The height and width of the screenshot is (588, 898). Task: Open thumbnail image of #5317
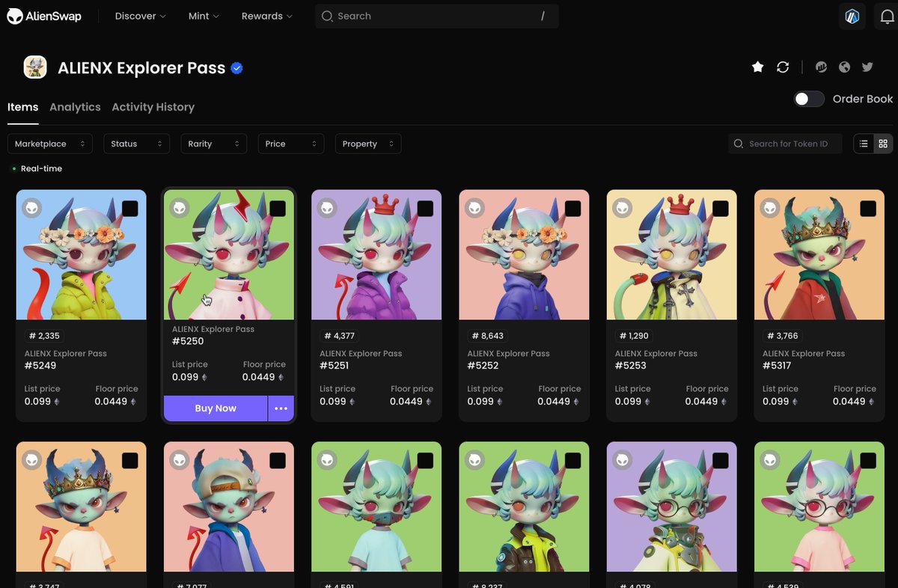click(819, 255)
